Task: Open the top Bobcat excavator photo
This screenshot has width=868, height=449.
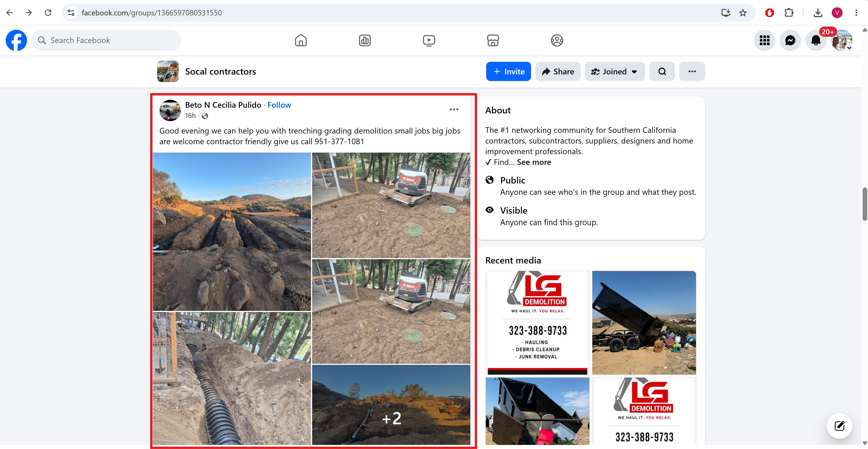Action: [x=391, y=205]
